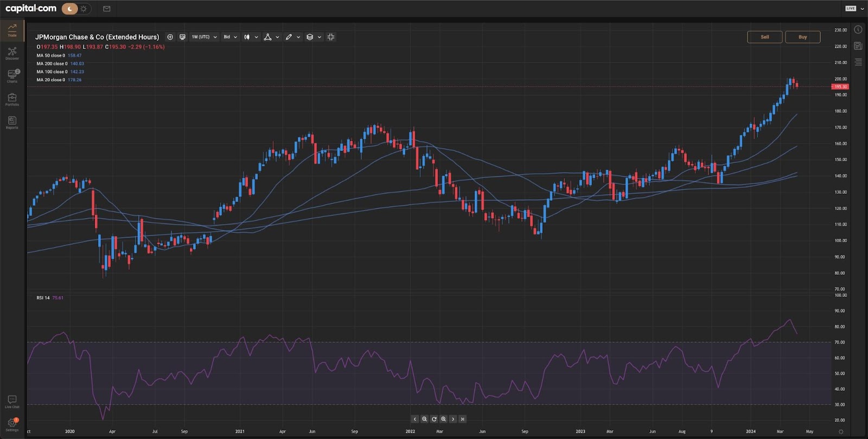Toggle dark/light theme switch
868x439 pixels.
pos(76,9)
